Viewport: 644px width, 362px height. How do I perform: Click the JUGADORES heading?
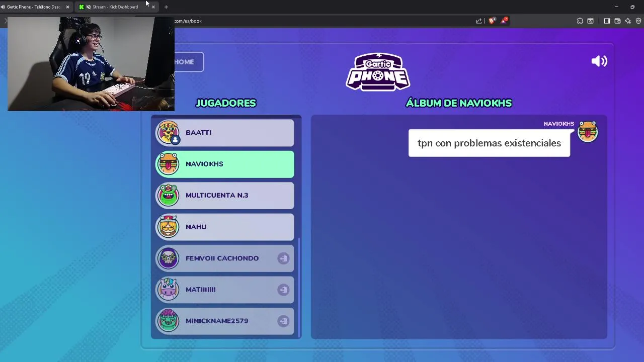pos(225,103)
